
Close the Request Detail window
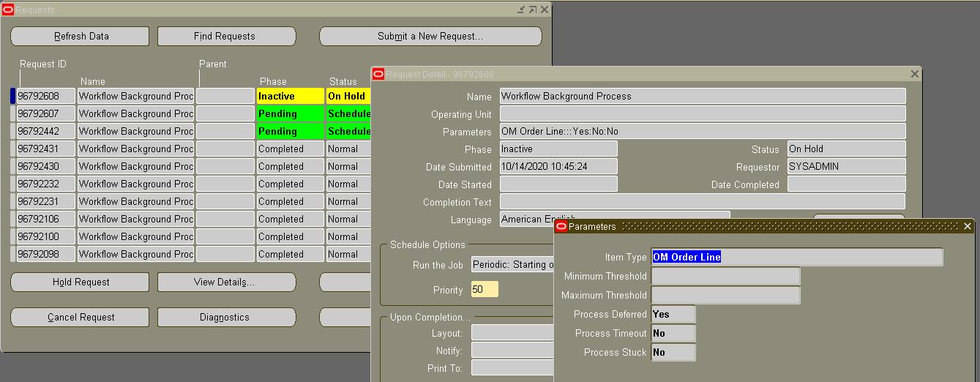tap(914, 74)
